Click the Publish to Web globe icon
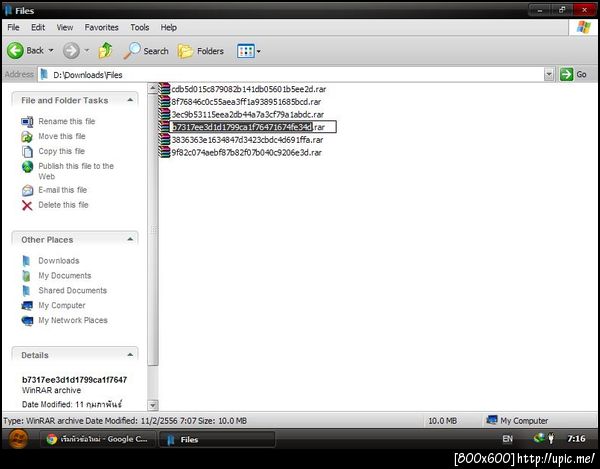 (x=27, y=166)
